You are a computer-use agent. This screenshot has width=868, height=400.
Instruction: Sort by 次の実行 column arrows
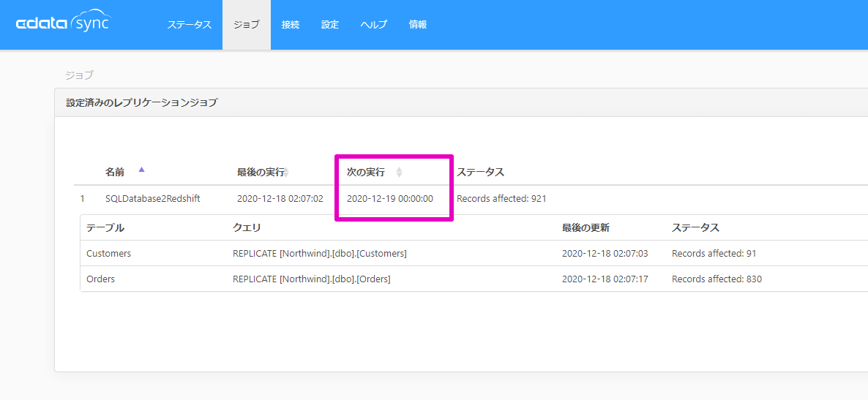click(399, 173)
